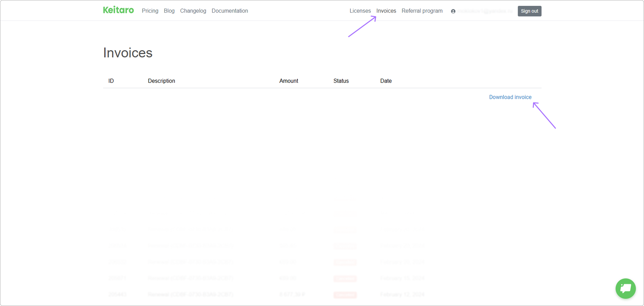This screenshot has height=306, width=644.
Task: Click the Description column header
Action: [161, 81]
